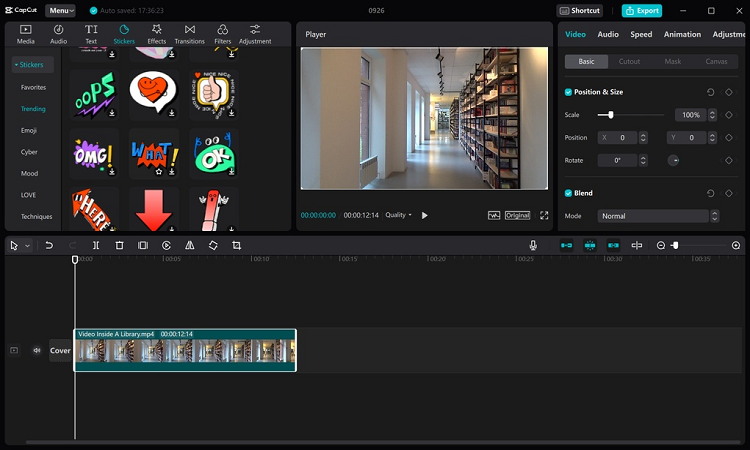Click the Export button
This screenshot has height=450, width=750.
click(641, 10)
